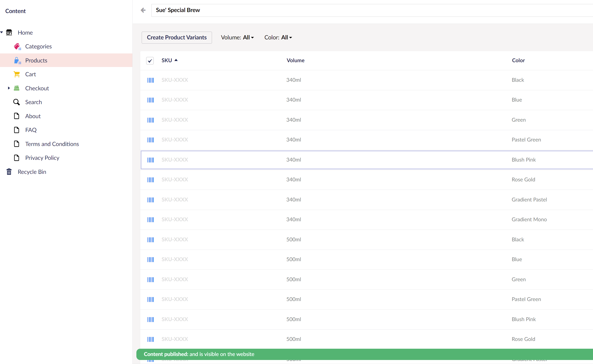The width and height of the screenshot is (593, 364).
Task: Click 'Blush Pink' cell in 500ml row
Action: 524,319
